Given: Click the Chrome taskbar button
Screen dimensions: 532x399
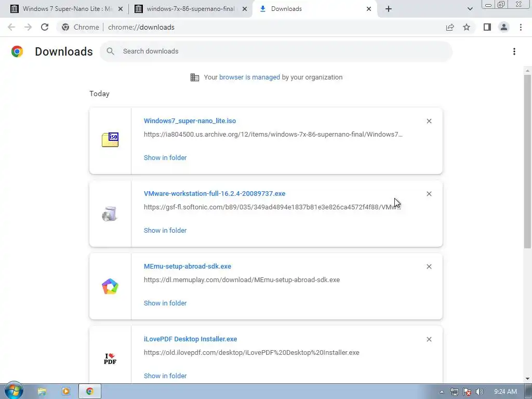Looking at the screenshot, I should (89, 392).
